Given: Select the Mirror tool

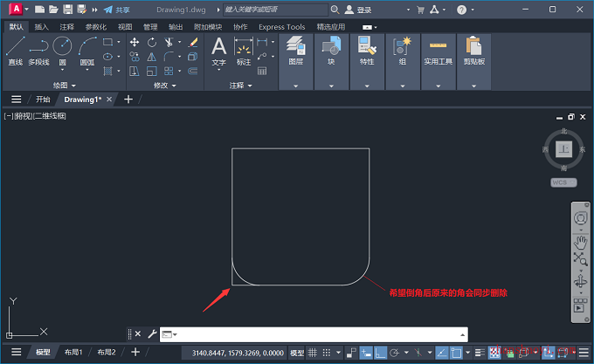Looking at the screenshot, I should coord(152,57).
